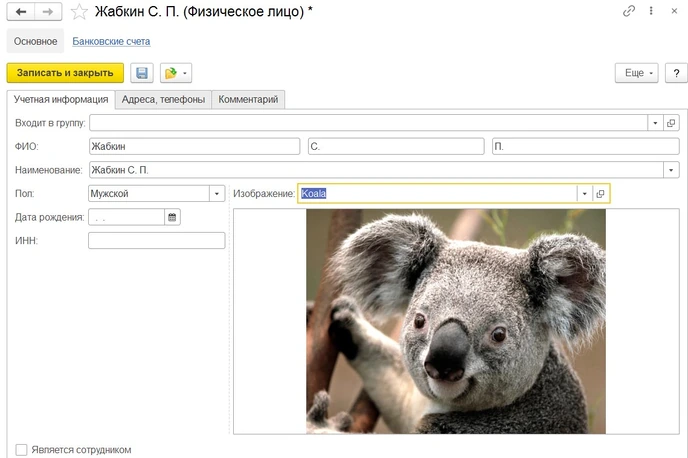Click the get link chain icon
The height and width of the screenshot is (458, 688).
628,12
